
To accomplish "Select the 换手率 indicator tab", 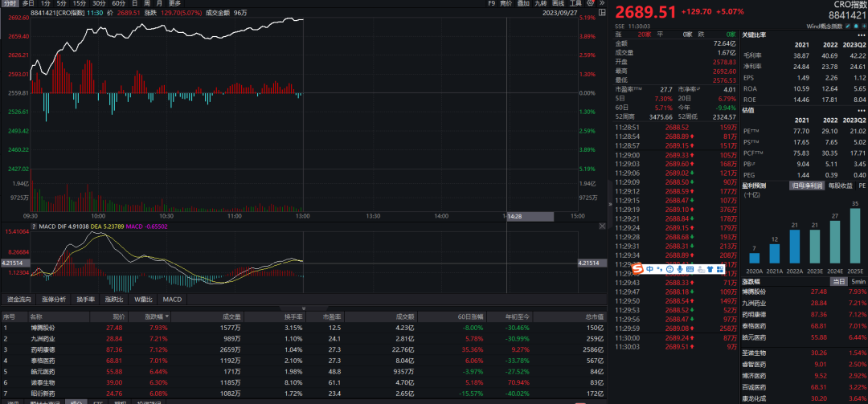I will (85, 300).
